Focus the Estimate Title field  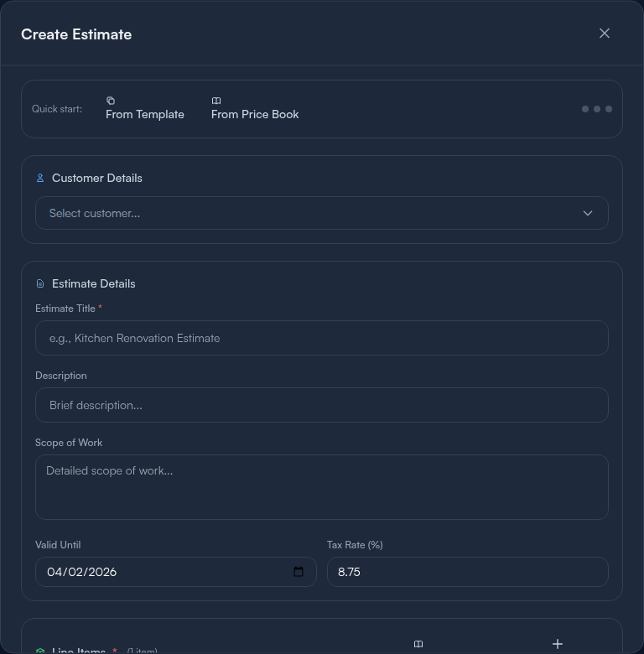tap(322, 338)
